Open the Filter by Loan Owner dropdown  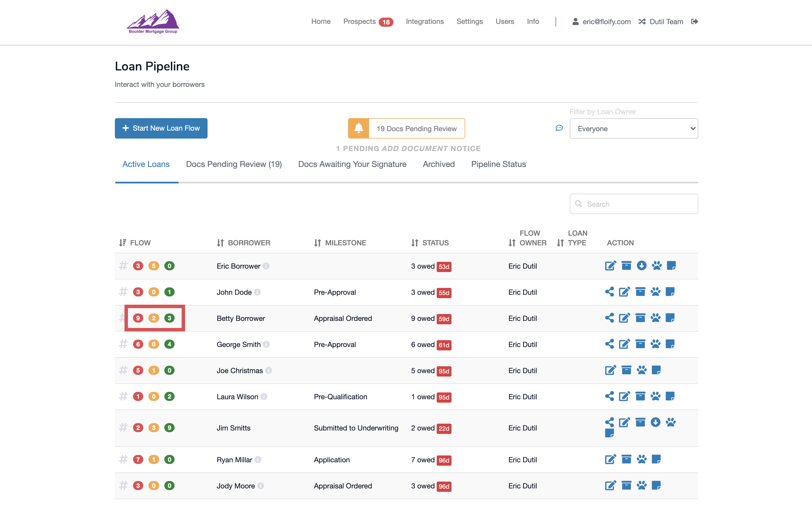click(x=633, y=129)
